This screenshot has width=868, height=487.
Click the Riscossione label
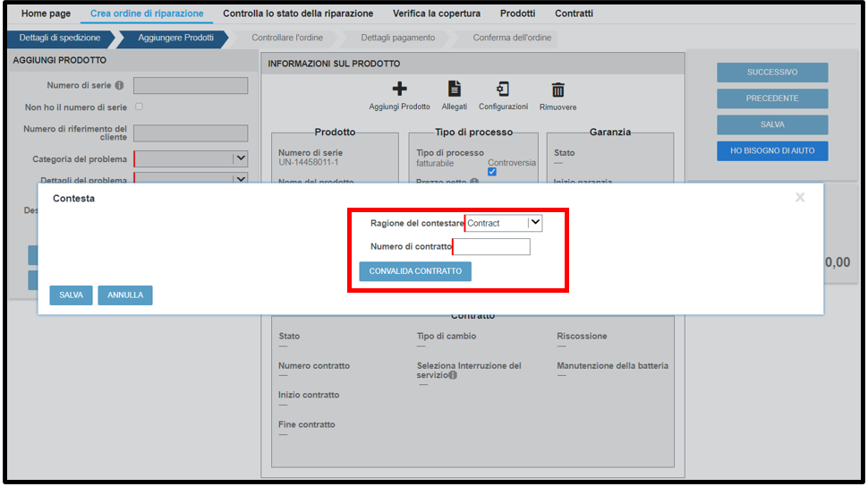pos(582,336)
